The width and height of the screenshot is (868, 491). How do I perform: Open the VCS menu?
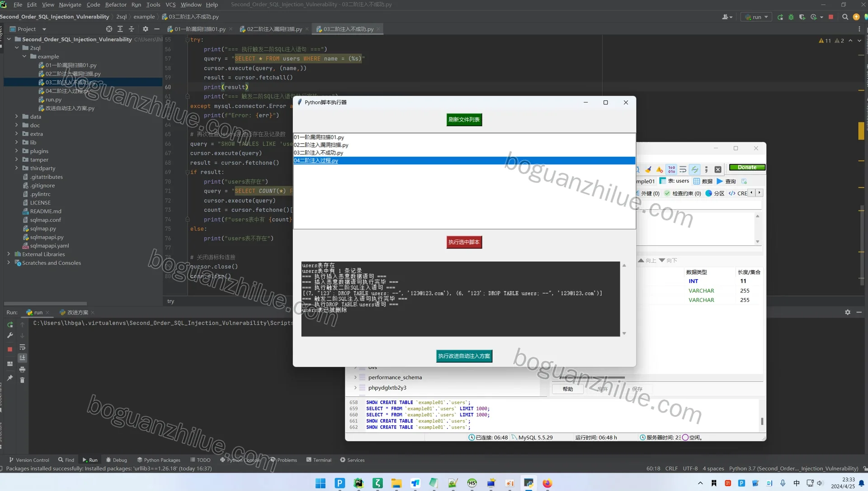[x=170, y=5]
